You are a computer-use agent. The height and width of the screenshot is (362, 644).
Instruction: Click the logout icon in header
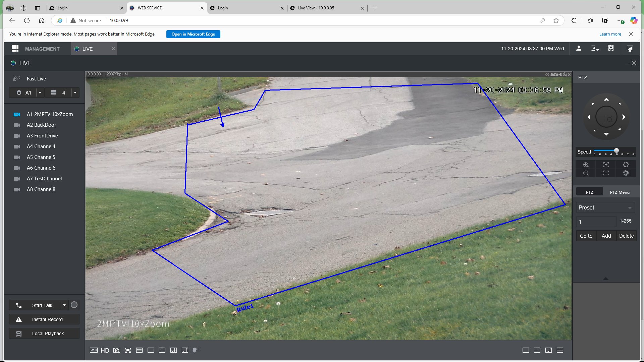point(595,49)
